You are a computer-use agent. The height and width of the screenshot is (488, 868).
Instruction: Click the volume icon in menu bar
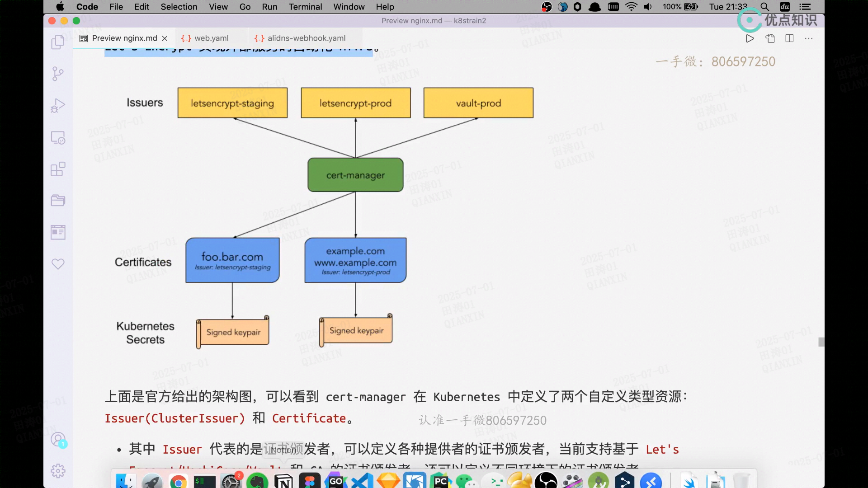[648, 7]
